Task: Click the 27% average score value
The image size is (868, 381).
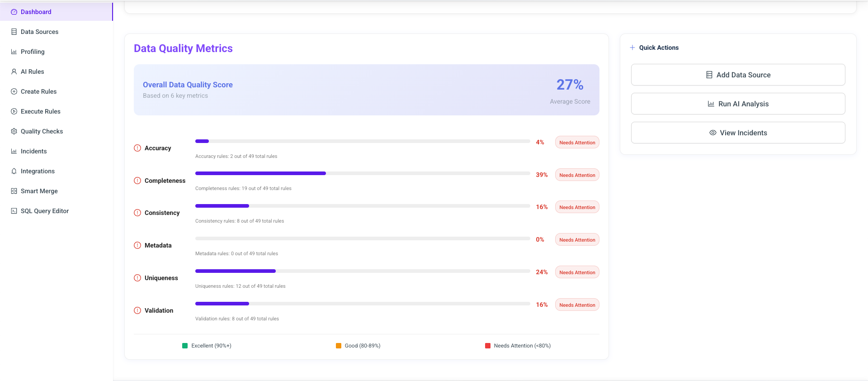Action: pyautogui.click(x=570, y=85)
